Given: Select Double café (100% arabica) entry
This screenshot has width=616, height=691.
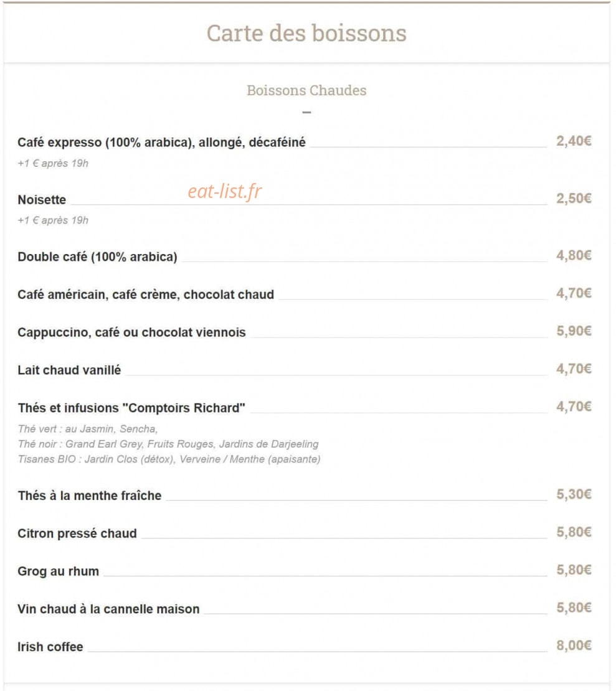Looking at the screenshot, I should click(x=97, y=256).
